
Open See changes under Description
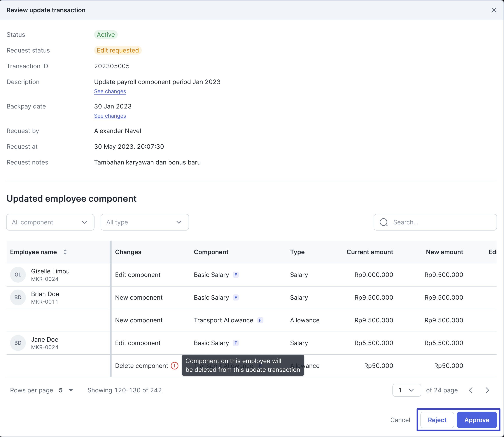110,91
